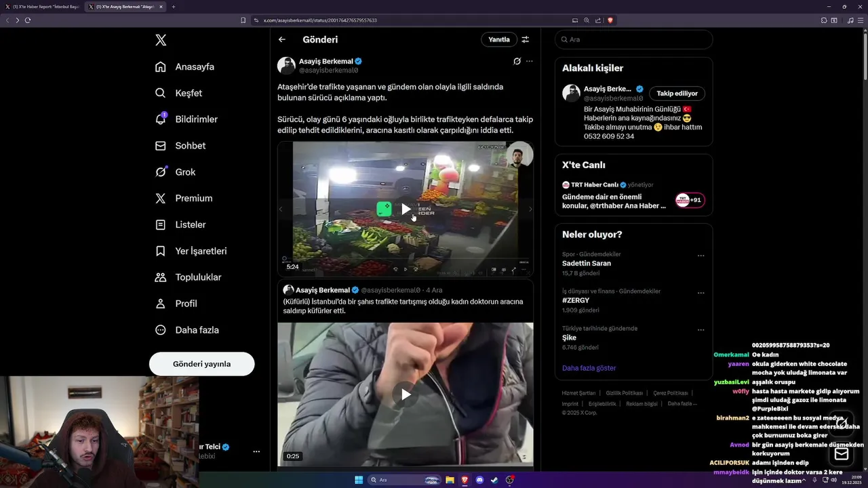Click the x.com address bar URL
Screen dimensions: 868x488
click(x=320, y=20)
